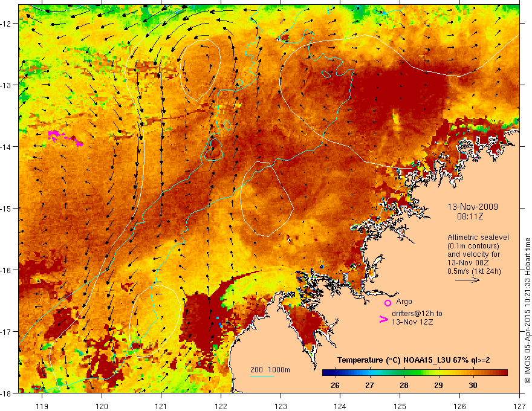Click the 'Altimetric sealevel' text
Image resolution: width=532 pixels, height=411 pixels.
pos(478,238)
